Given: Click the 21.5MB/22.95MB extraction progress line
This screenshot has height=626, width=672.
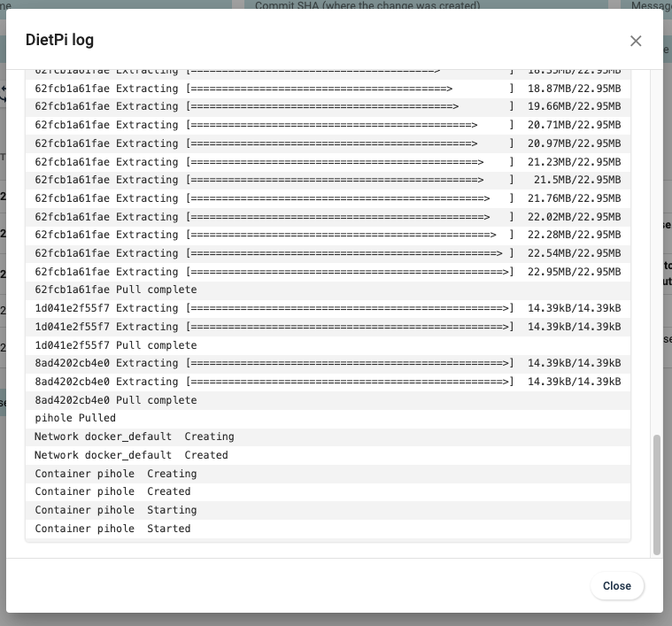Looking at the screenshot, I should [328, 180].
